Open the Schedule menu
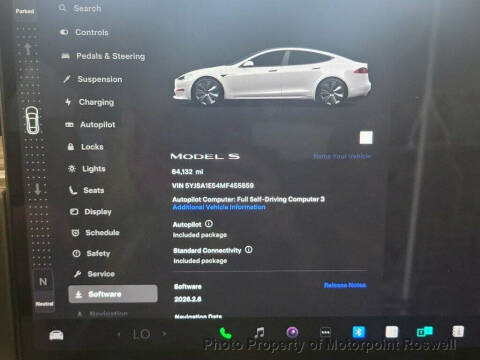Viewport: 480px width, 360px height. [95, 233]
